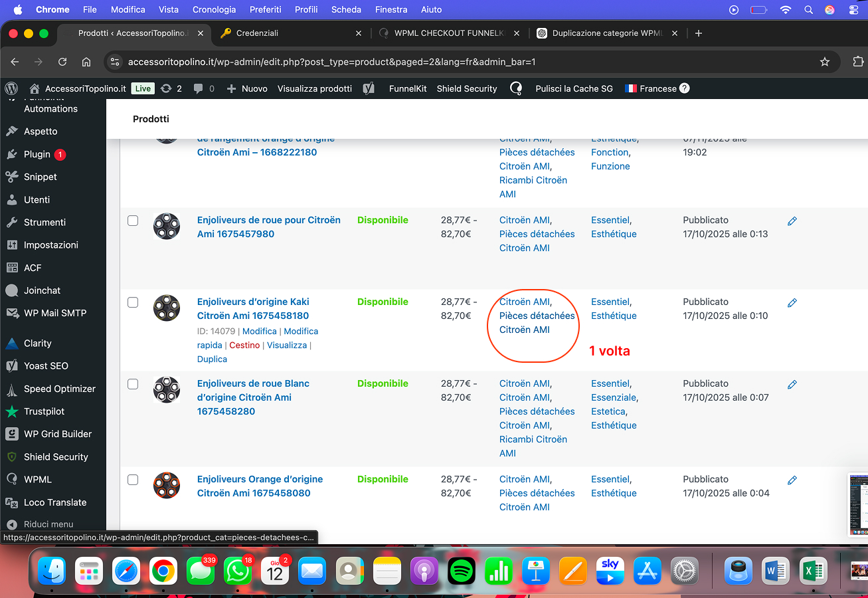Open Plugin menu in the sidebar
This screenshot has width=868, height=598.
(x=37, y=154)
